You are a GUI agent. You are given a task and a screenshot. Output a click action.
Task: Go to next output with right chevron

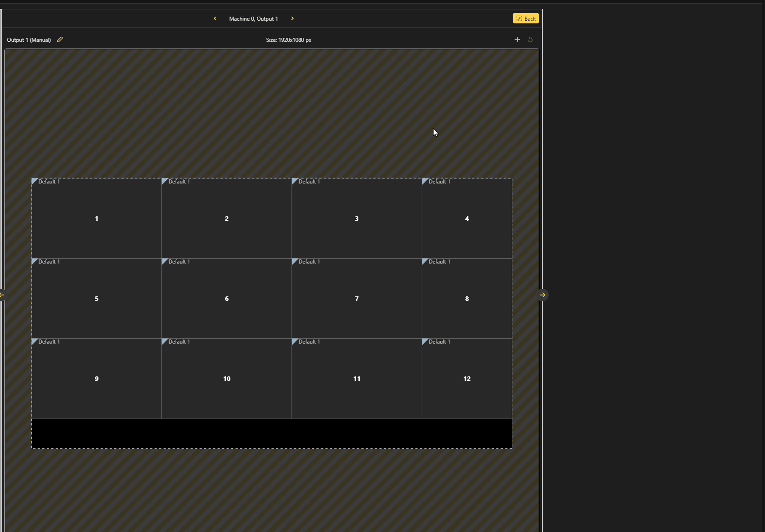click(292, 18)
